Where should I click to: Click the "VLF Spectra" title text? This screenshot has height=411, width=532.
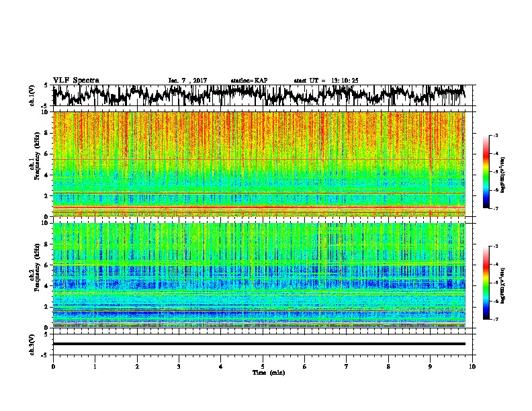[76, 81]
